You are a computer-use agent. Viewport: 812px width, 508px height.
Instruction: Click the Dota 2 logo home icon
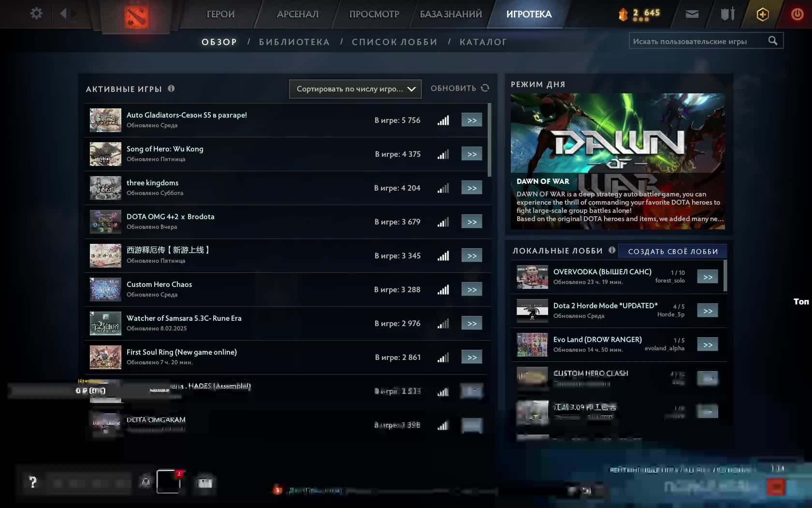click(x=136, y=17)
